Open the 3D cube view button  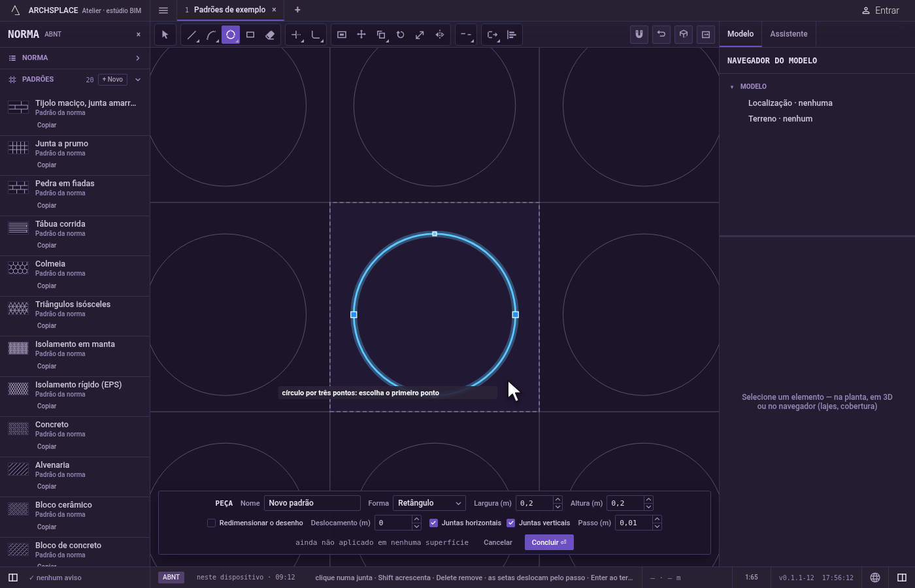coord(684,34)
